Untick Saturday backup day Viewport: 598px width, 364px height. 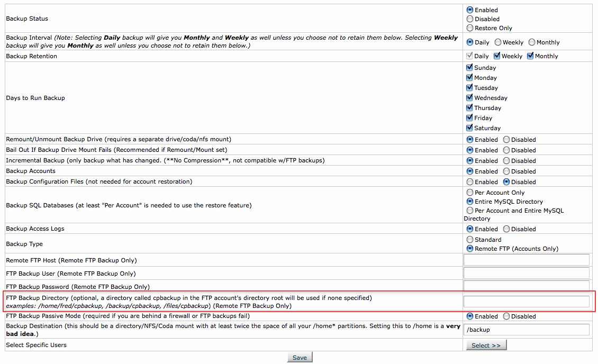click(x=469, y=128)
